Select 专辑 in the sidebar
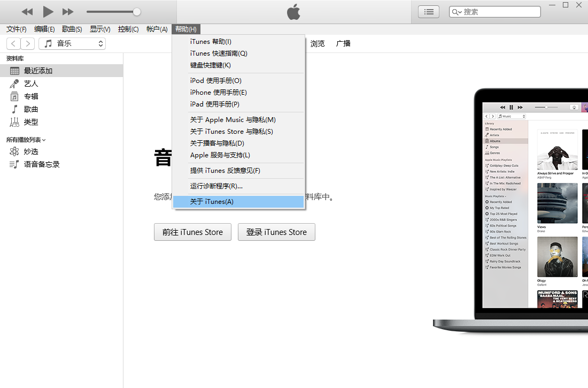Screen dimensions: 588x388 pos(61,96)
